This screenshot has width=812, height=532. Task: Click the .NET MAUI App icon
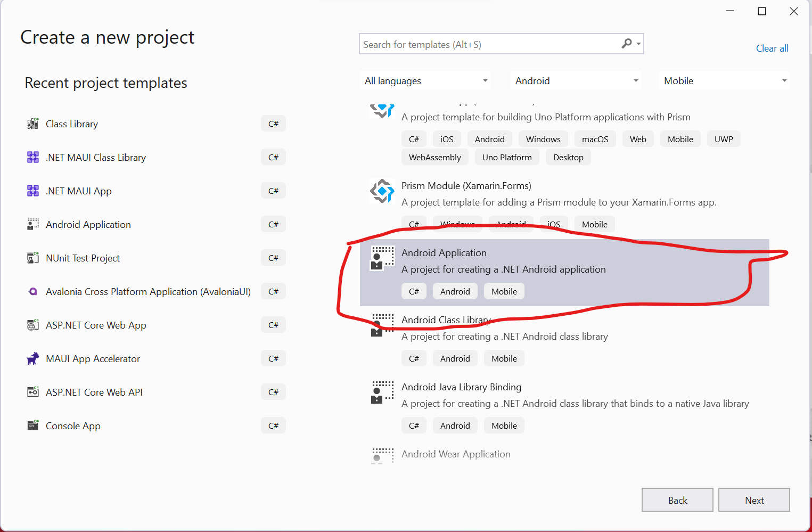click(32, 190)
